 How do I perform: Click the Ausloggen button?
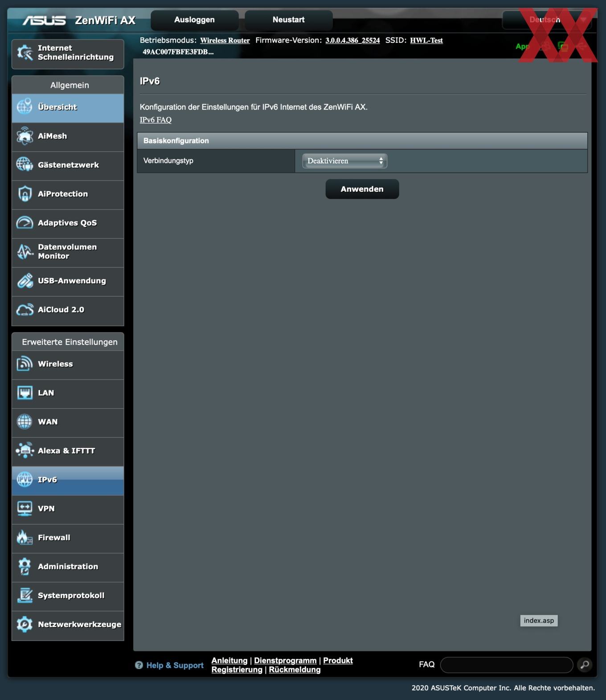point(195,20)
